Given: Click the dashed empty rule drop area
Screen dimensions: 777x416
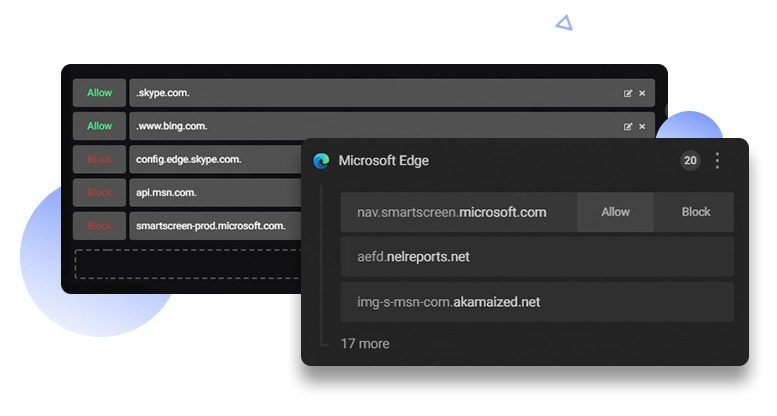Looking at the screenshot, I should (188, 264).
